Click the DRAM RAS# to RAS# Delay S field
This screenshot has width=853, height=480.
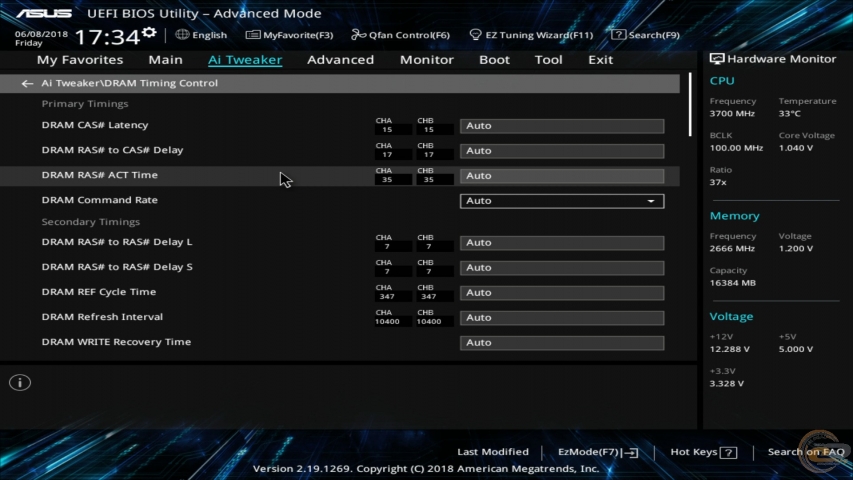(561, 268)
